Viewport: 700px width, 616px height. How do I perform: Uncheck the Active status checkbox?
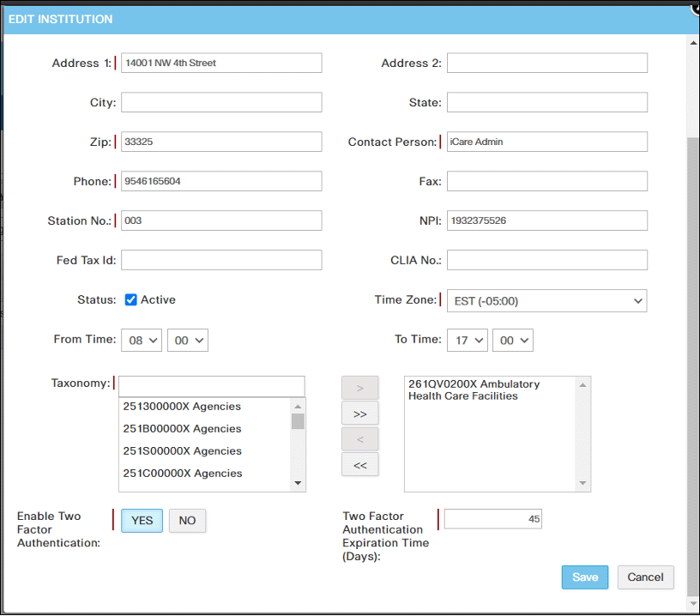click(131, 300)
